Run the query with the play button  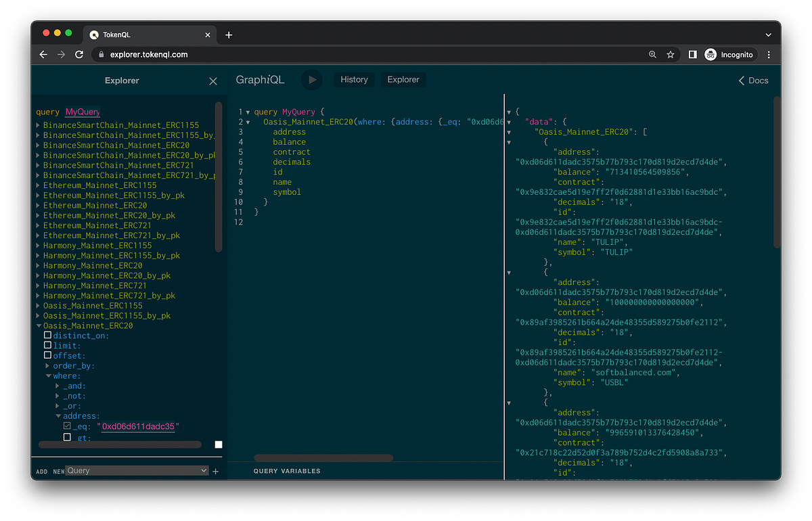coord(312,80)
